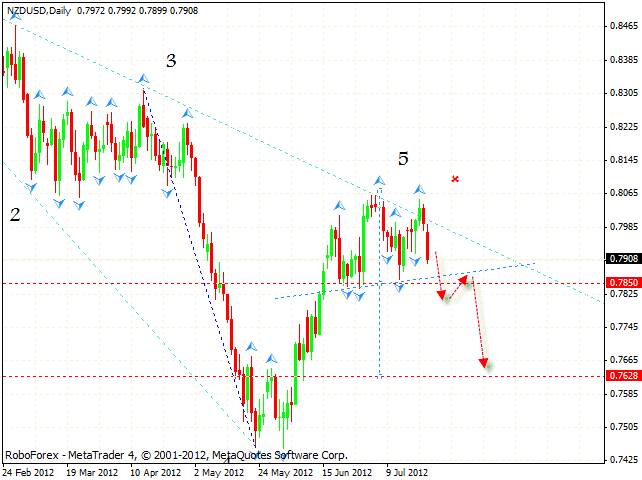Select the red dashed horizontal line at 0.7628
This screenshot has height=480, width=642.
point(300,376)
